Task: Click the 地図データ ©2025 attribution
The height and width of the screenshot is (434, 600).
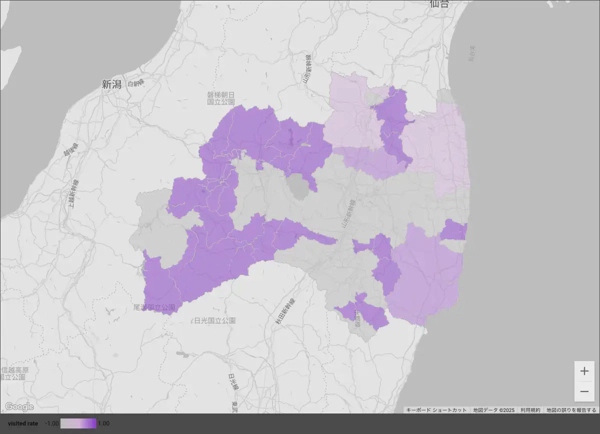Action: [x=492, y=410]
